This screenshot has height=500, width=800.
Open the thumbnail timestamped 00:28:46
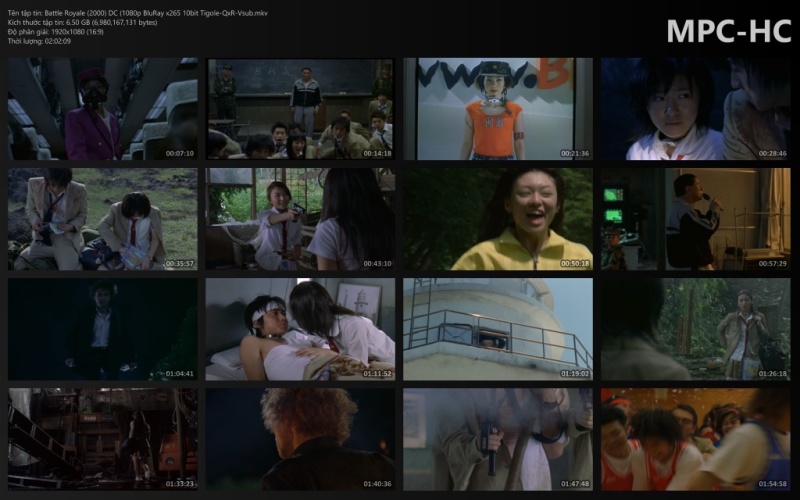[x=695, y=109]
